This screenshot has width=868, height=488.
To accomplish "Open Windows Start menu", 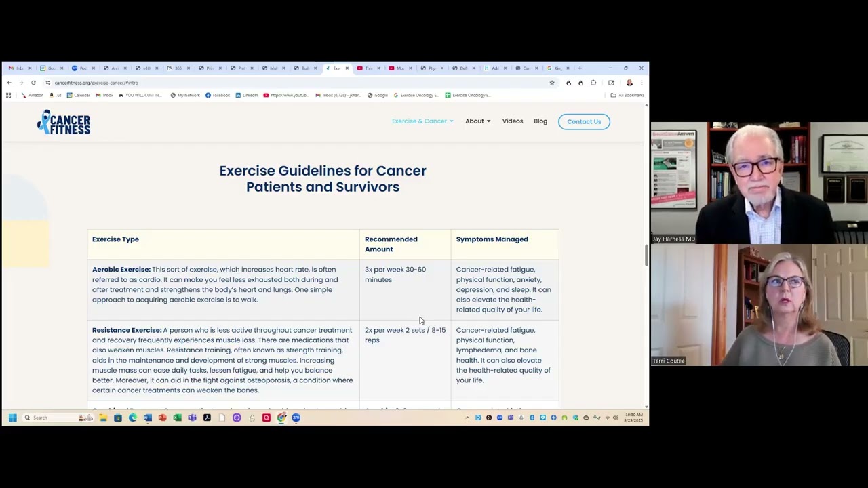I will coord(12,418).
